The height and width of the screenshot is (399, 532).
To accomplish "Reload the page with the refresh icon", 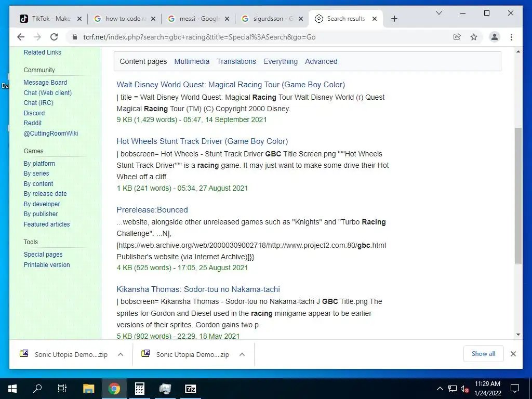I will [54, 37].
